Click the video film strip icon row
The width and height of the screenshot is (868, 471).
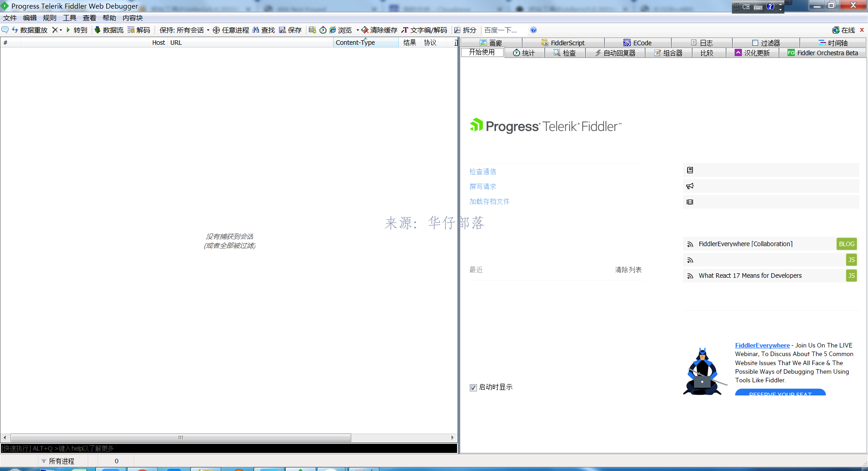point(771,202)
